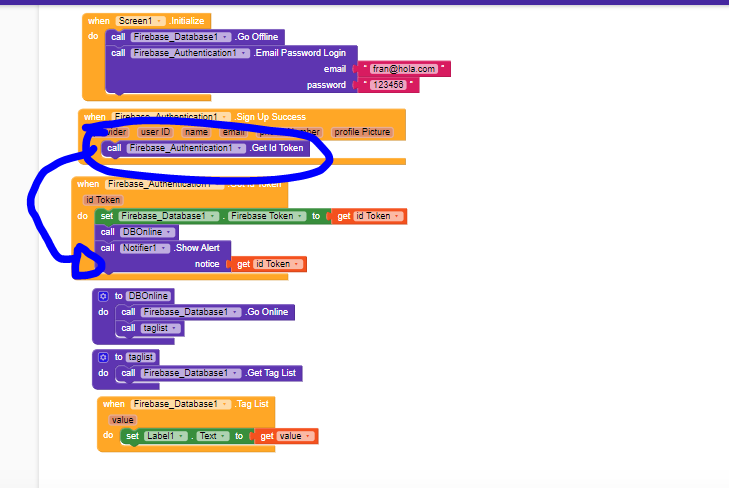Select the value parameter in Tag List event
This screenshot has width=729, height=488.
point(123,420)
